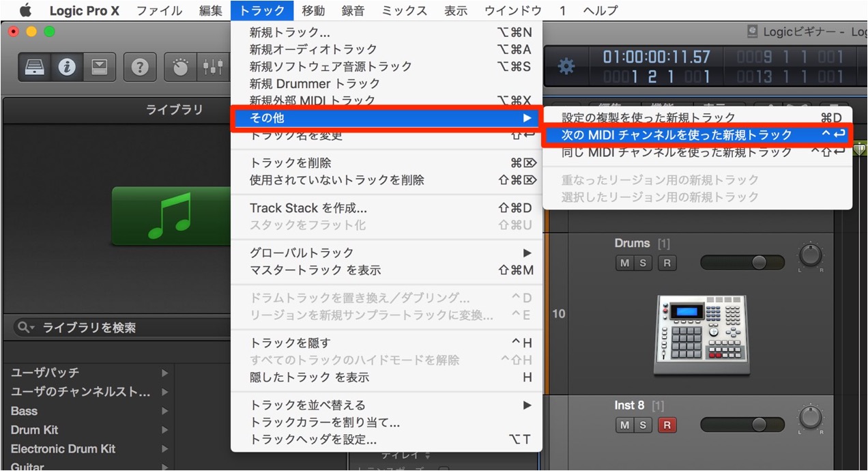Choose 使用されていないトラックを削除 menu item

click(x=386, y=180)
